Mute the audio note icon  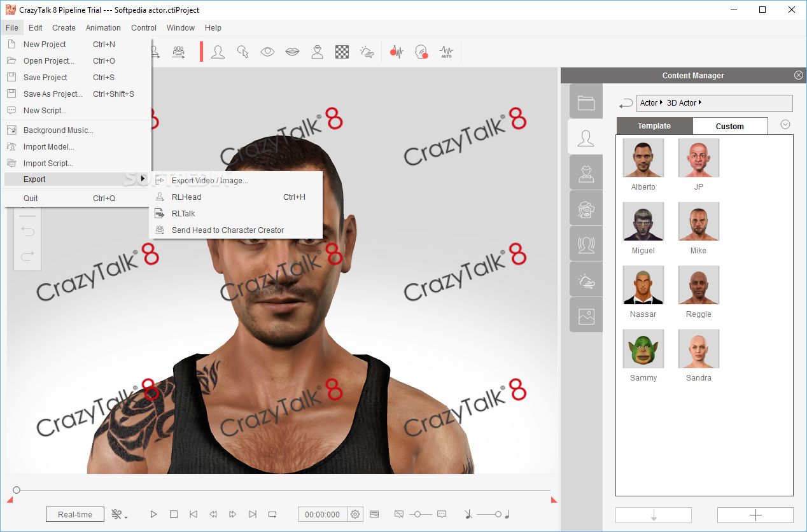pyautogui.click(x=468, y=514)
